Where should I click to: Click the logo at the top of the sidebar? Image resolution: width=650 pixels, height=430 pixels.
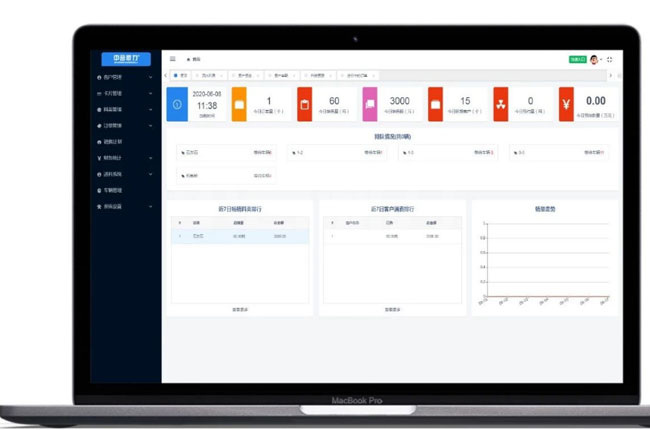(x=125, y=59)
